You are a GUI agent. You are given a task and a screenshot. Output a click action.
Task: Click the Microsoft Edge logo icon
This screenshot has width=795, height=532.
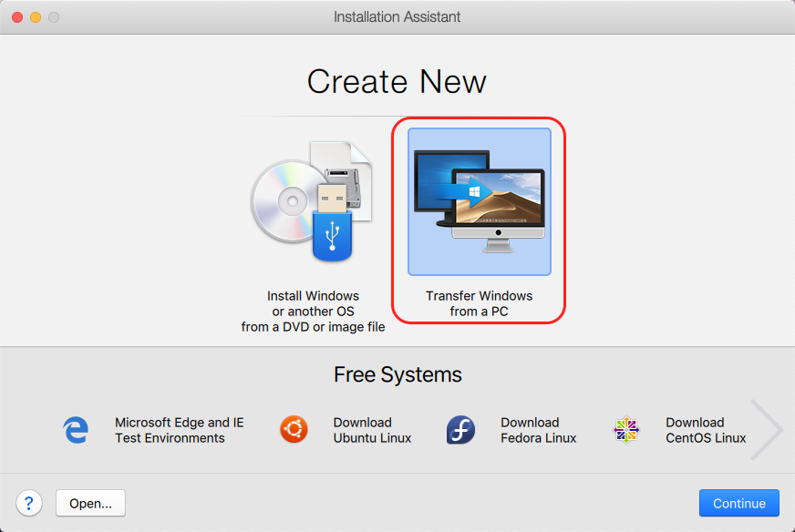pyautogui.click(x=77, y=430)
